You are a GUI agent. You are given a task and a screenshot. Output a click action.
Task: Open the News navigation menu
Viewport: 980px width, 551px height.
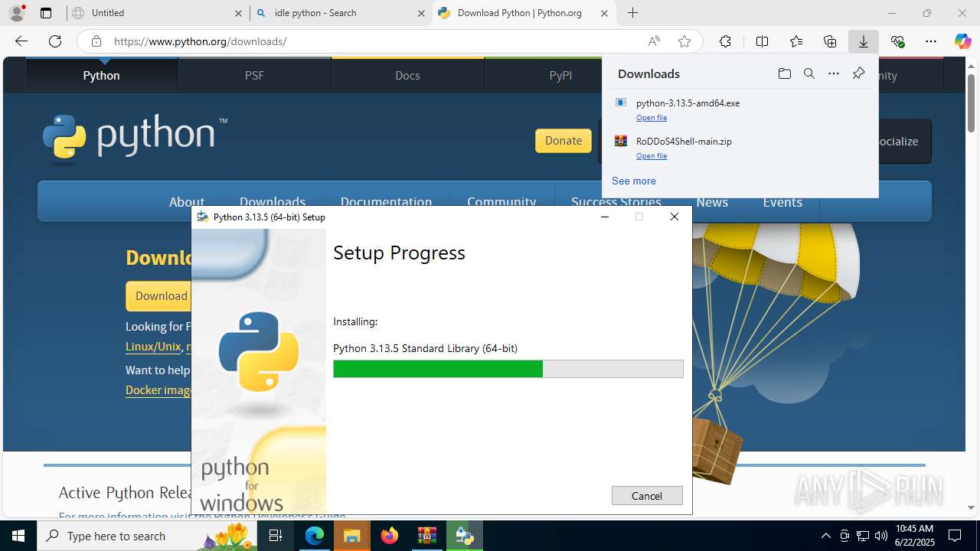click(x=712, y=201)
